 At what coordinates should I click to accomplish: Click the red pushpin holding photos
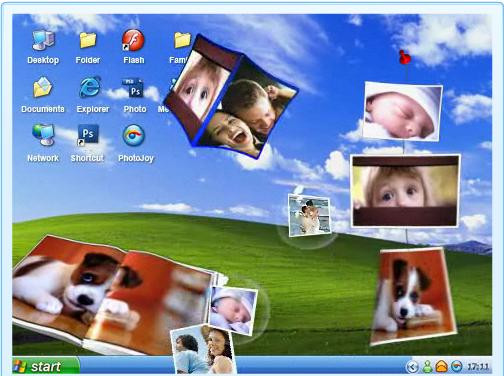pyautogui.click(x=405, y=58)
